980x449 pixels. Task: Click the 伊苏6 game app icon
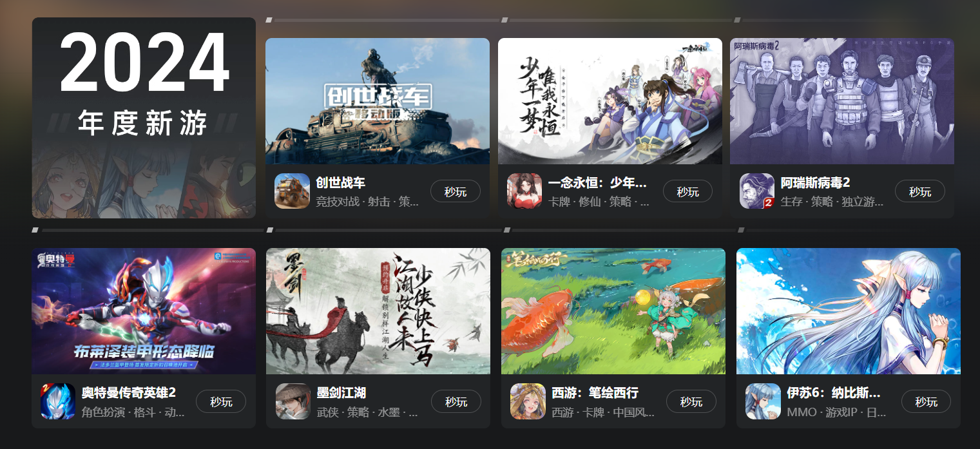763,401
